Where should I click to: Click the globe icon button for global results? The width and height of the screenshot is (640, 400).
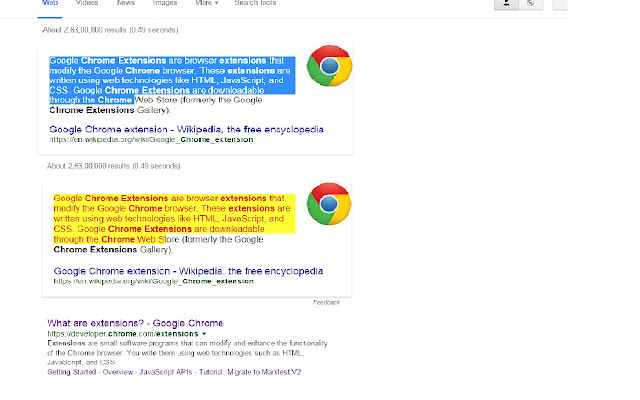coord(531,4)
